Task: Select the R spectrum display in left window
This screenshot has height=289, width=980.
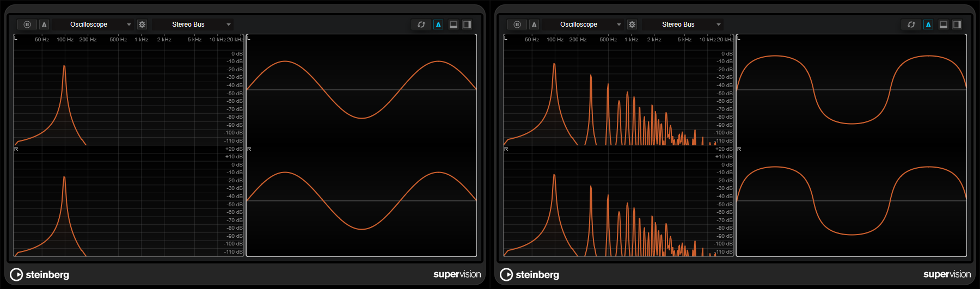Action: (x=128, y=201)
